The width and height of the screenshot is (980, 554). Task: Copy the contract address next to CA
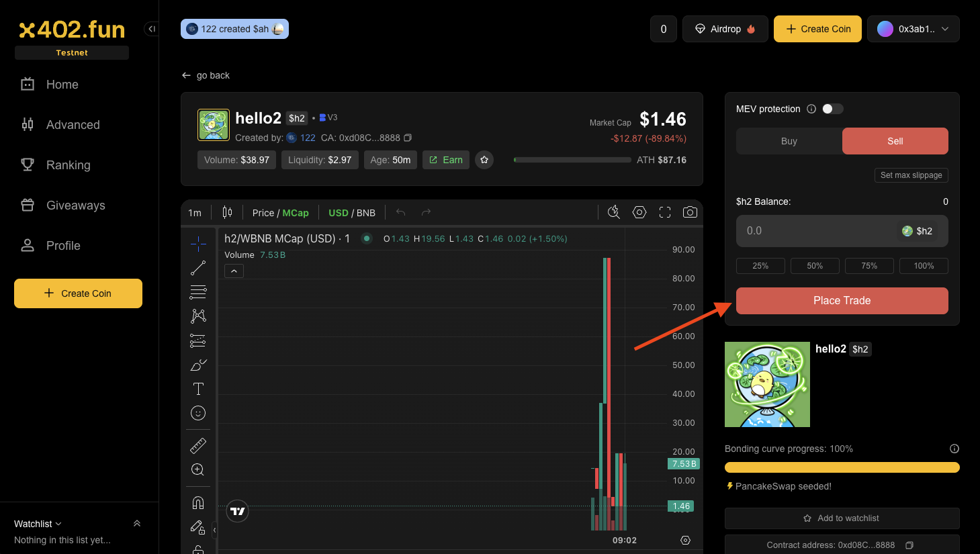pos(408,138)
